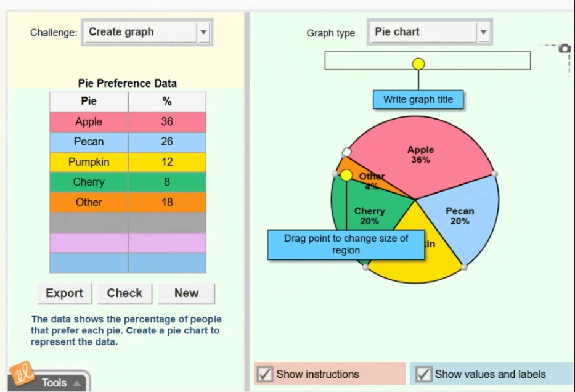This screenshot has height=392, width=575.
Task: Click the camera snapshot icon
Action: click(x=565, y=49)
